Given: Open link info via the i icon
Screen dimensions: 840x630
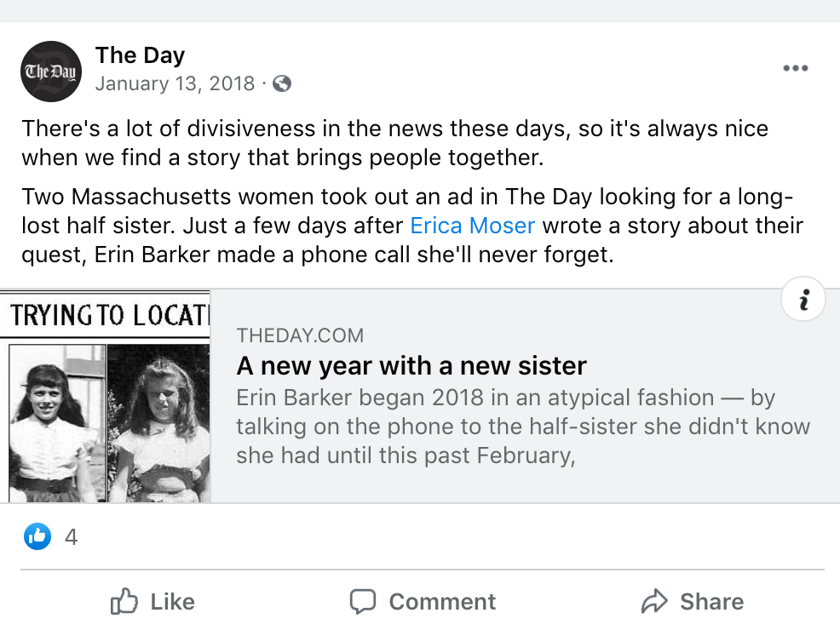Looking at the screenshot, I should pyautogui.click(x=803, y=299).
